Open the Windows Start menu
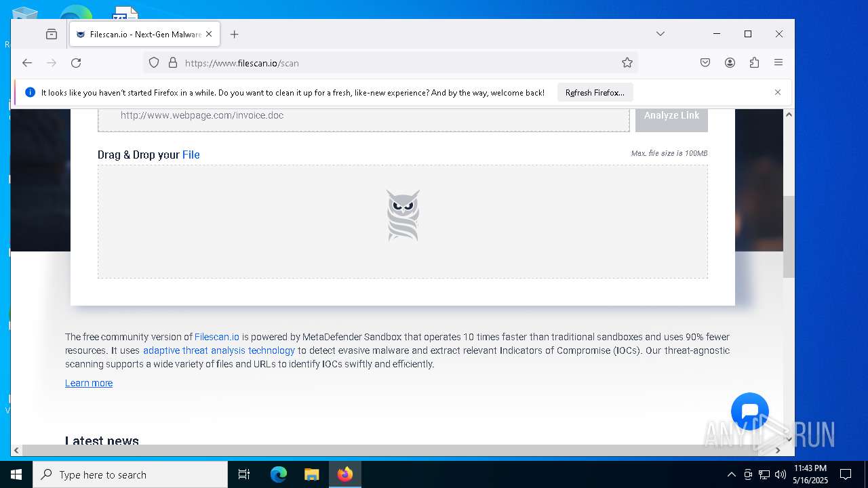The width and height of the screenshot is (868, 488). (x=16, y=474)
